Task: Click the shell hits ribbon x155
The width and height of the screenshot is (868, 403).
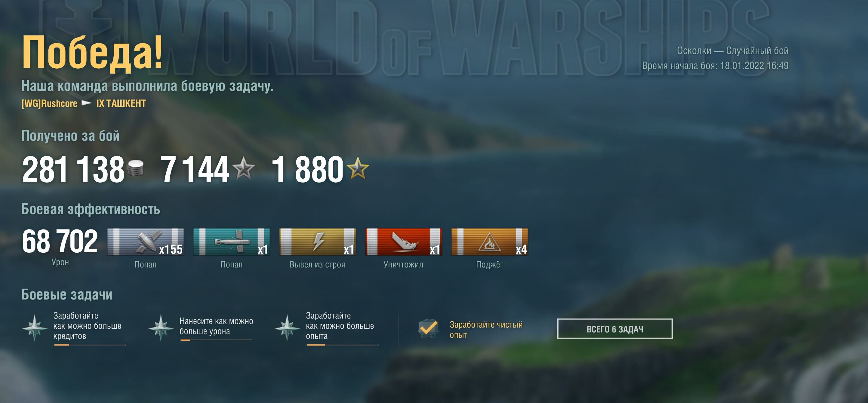Action: click(x=146, y=241)
